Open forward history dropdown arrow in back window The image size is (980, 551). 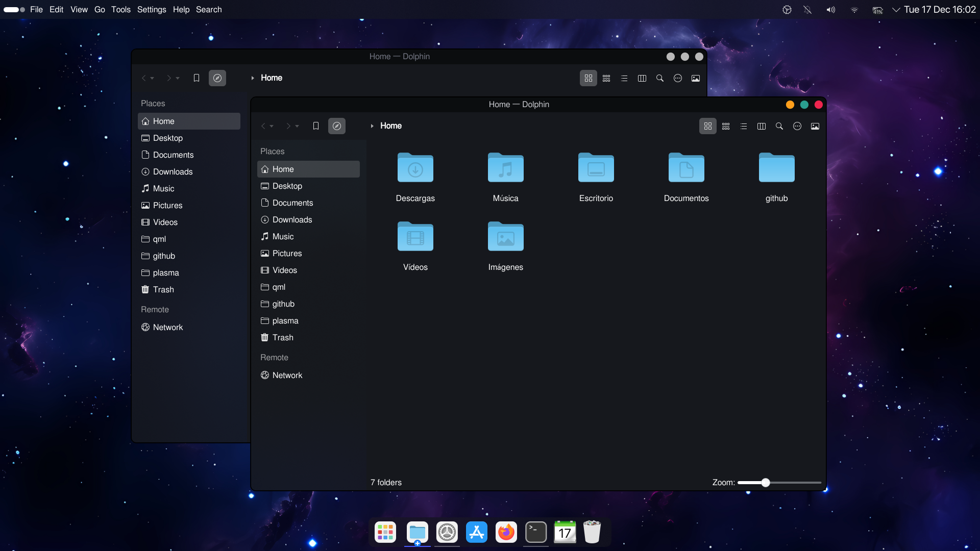[x=178, y=78]
